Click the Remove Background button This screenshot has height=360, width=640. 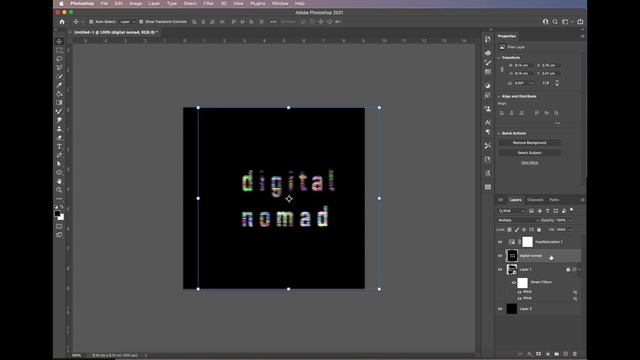pos(529,143)
